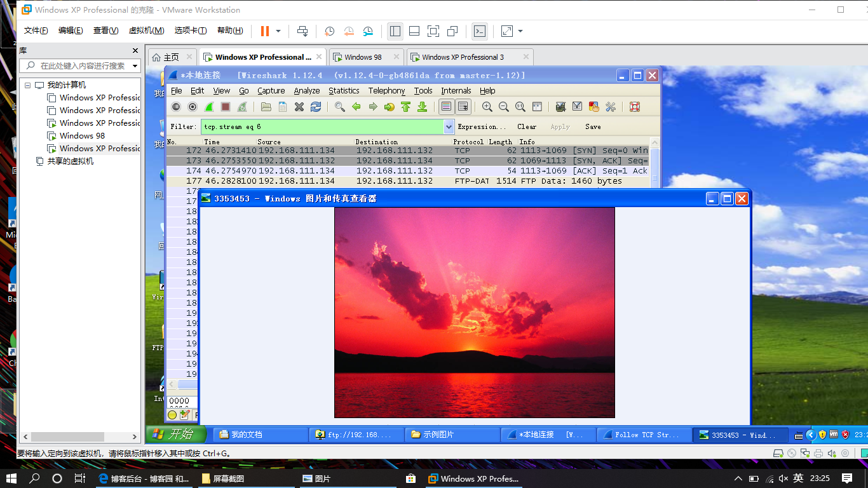
Task: Sort packet list by Protocol column
Action: pos(468,142)
